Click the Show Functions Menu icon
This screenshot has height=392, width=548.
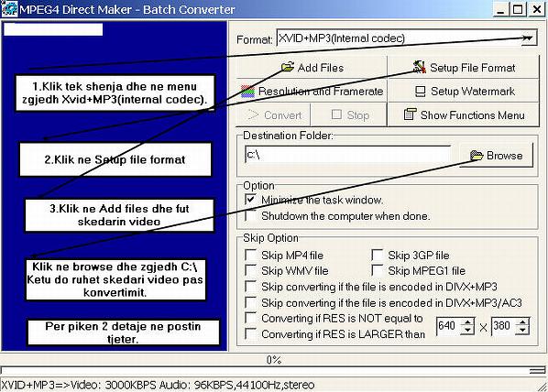point(410,114)
